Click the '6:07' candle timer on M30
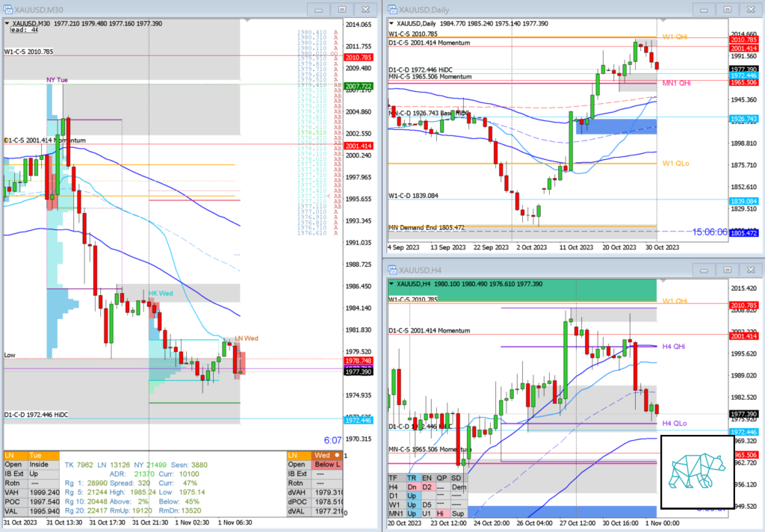This screenshot has width=765, height=532. click(x=332, y=441)
